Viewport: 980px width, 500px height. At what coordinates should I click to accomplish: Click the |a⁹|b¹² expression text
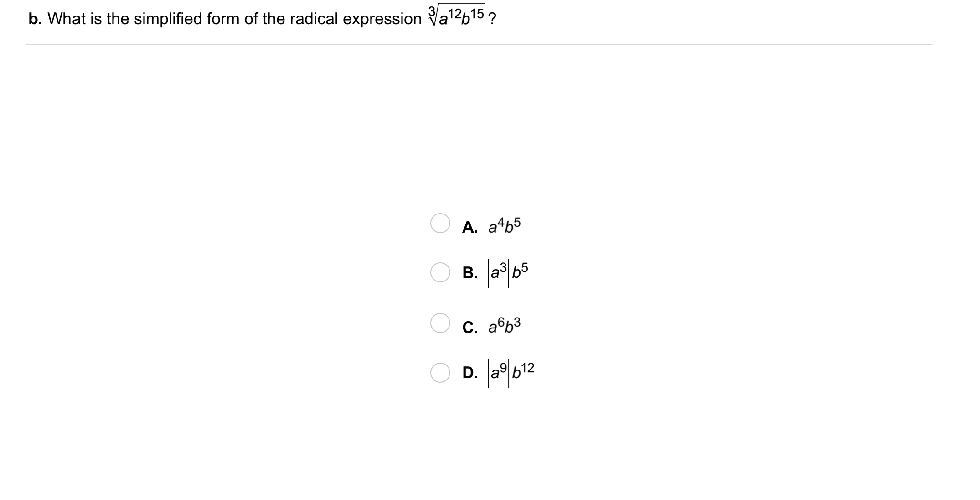[510, 373]
